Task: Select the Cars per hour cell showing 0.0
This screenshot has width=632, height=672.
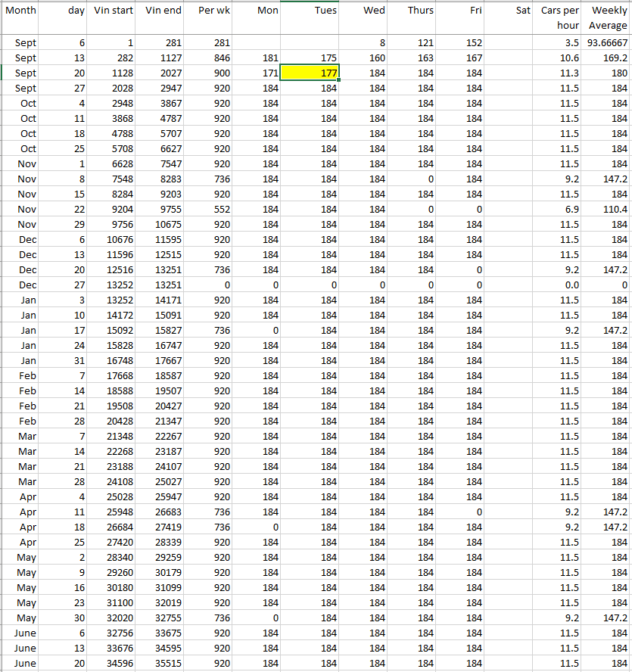Action: (x=560, y=285)
